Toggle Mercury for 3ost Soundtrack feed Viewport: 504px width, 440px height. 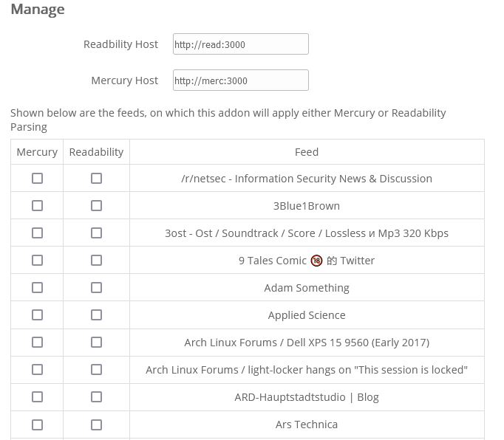pyautogui.click(x=38, y=233)
